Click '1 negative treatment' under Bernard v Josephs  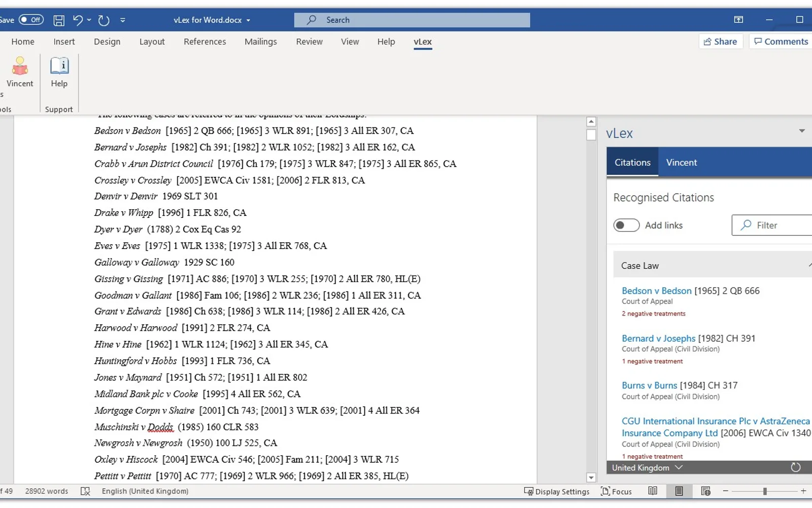653,362
